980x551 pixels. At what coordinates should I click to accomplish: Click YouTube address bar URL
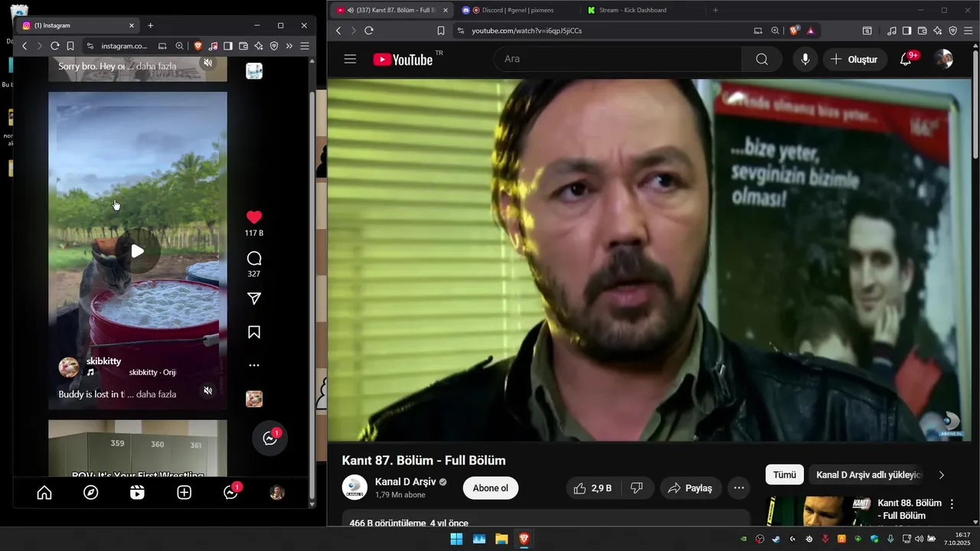tap(527, 31)
